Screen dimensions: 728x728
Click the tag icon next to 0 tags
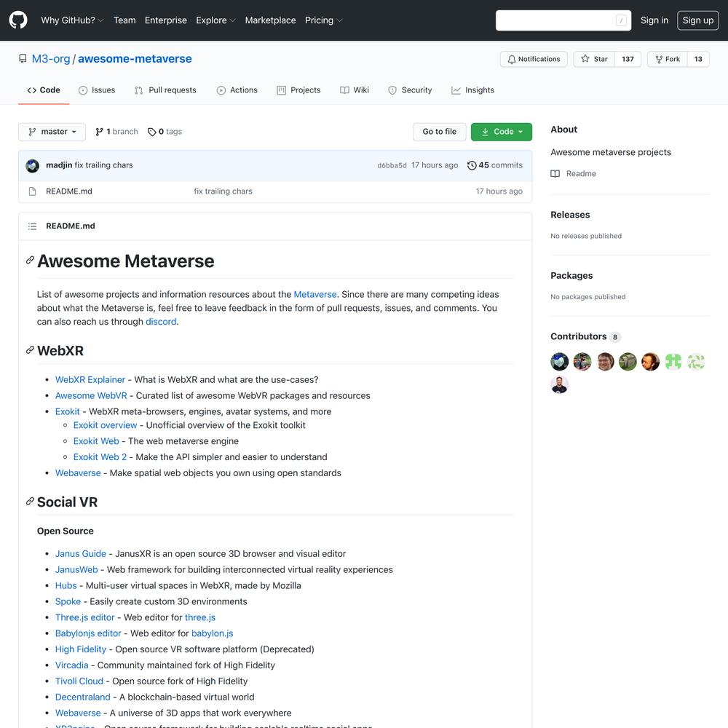[x=152, y=132]
